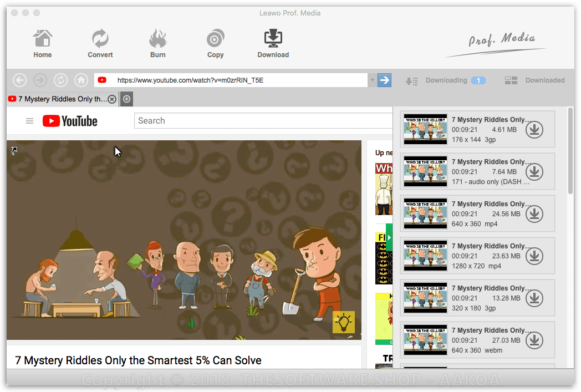The height and width of the screenshot is (392, 581).
Task: Switch to the Burn module
Action: pyautogui.click(x=158, y=43)
